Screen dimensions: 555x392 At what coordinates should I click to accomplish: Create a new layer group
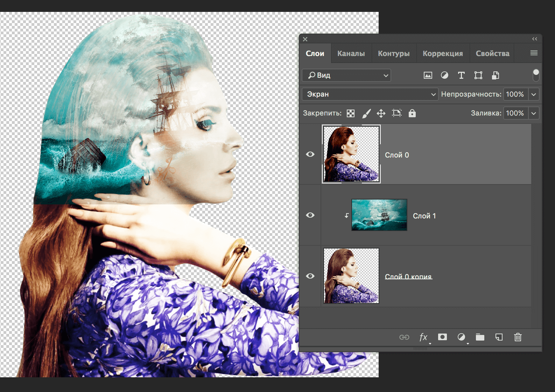tap(480, 337)
